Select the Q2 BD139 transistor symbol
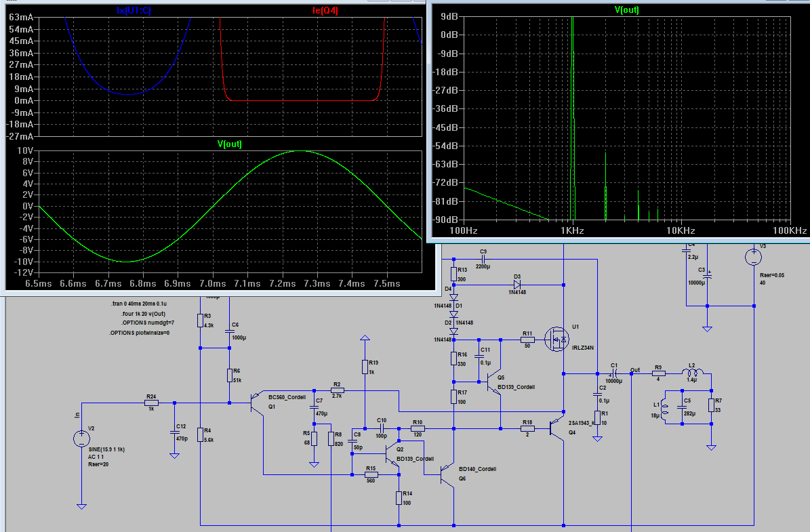This screenshot has width=810, height=532. [x=392, y=455]
